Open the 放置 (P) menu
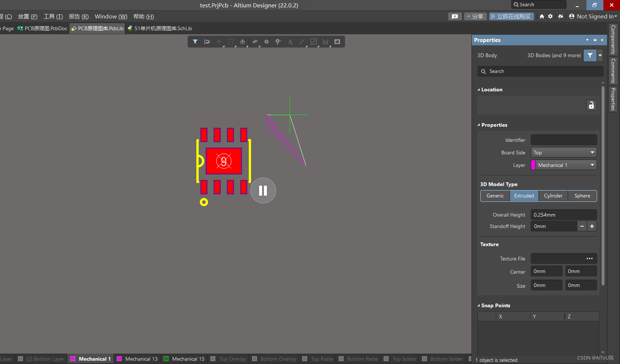The width and height of the screenshot is (620, 364). coord(28,17)
